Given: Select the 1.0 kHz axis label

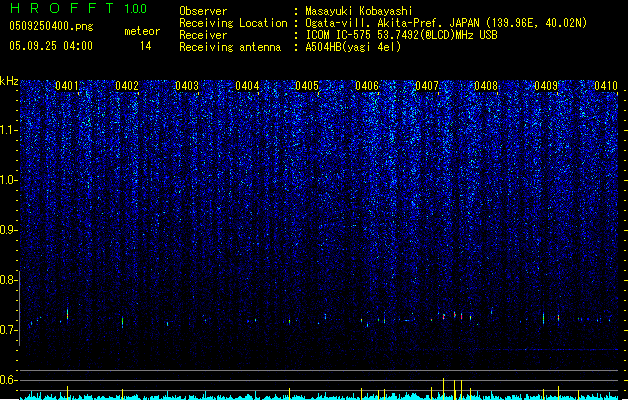Looking at the screenshot, I should click(8, 180).
